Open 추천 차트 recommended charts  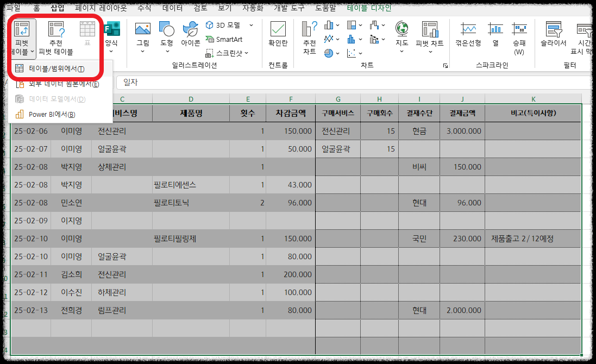click(309, 38)
